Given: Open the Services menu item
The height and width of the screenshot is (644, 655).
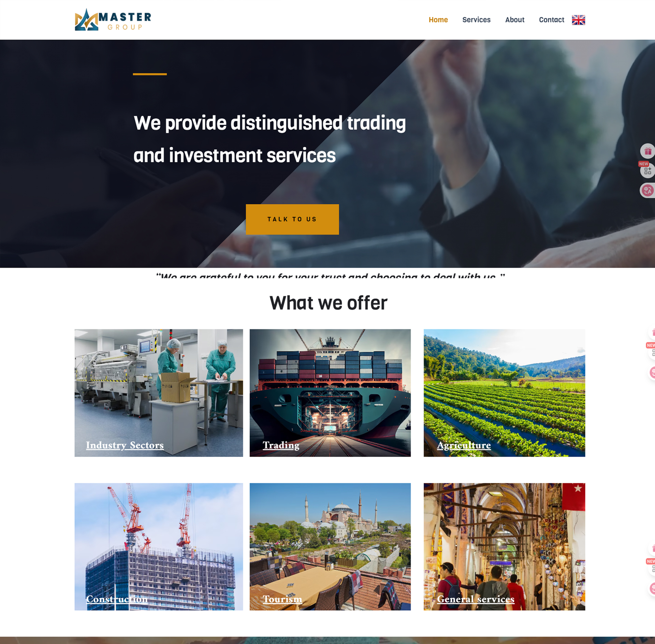Looking at the screenshot, I should click(x=476, y=20).
